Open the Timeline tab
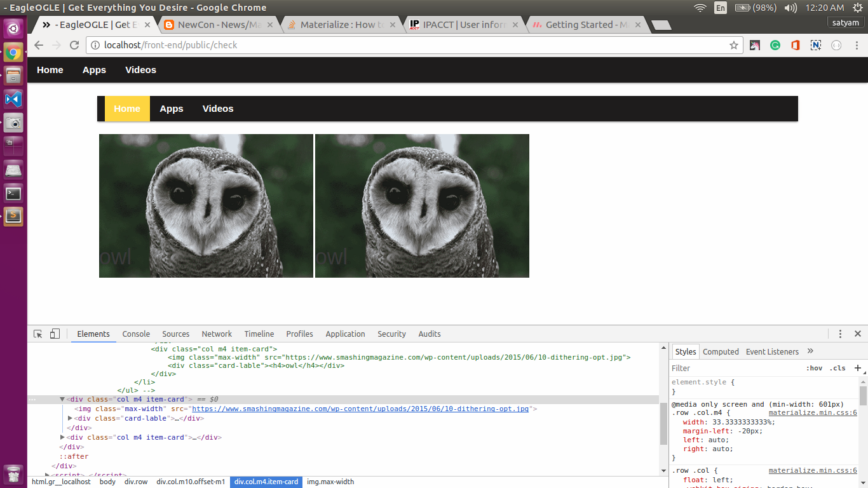 click(259, 334)
